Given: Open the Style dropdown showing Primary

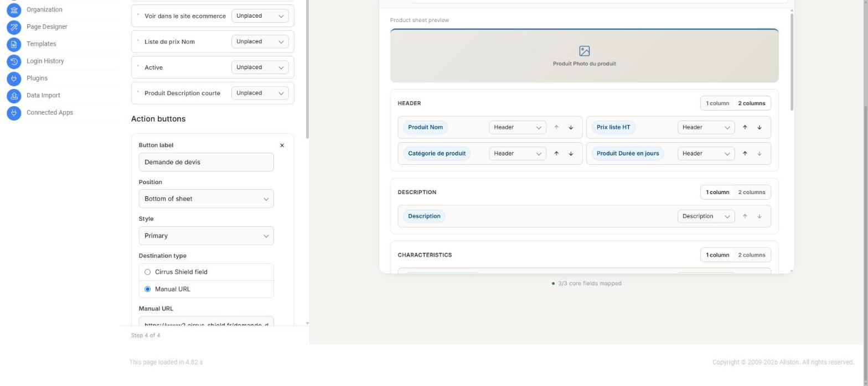Looking at the screenshot, I should (206, 236).
